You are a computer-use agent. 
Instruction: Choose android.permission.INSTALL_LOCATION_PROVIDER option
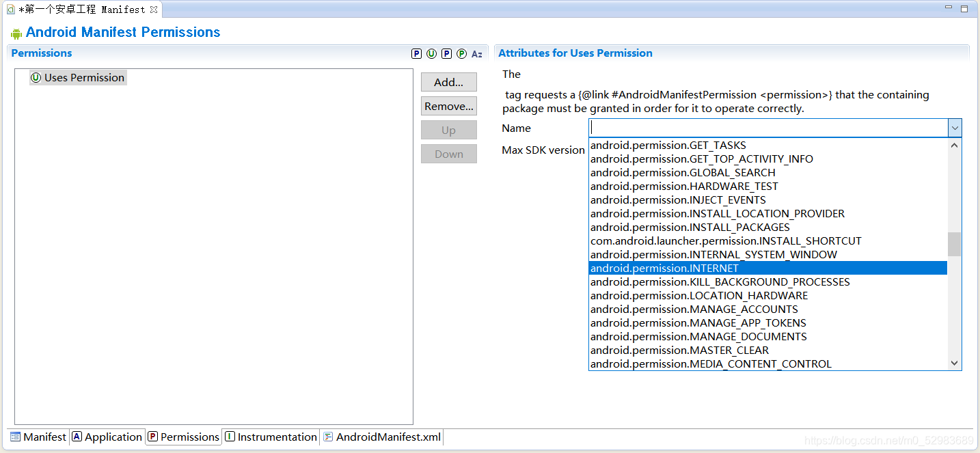point(768,214)
